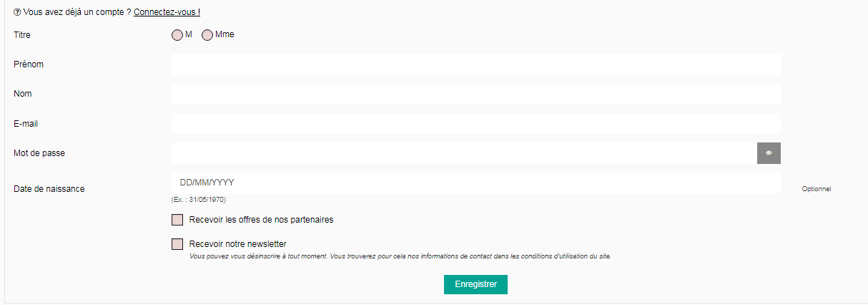
Task: Open the Connectez-vous login link
Action: tap(167, 12)
